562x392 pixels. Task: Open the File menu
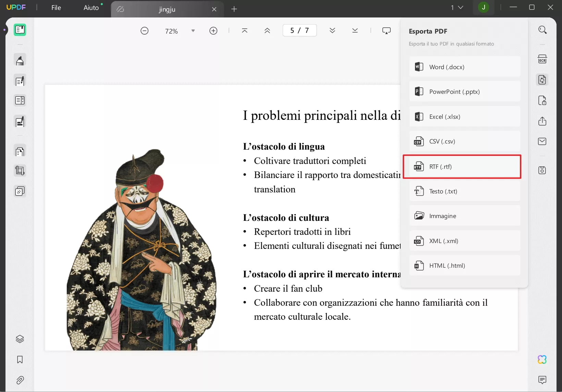pyautogui.click(x=56, y=8)
